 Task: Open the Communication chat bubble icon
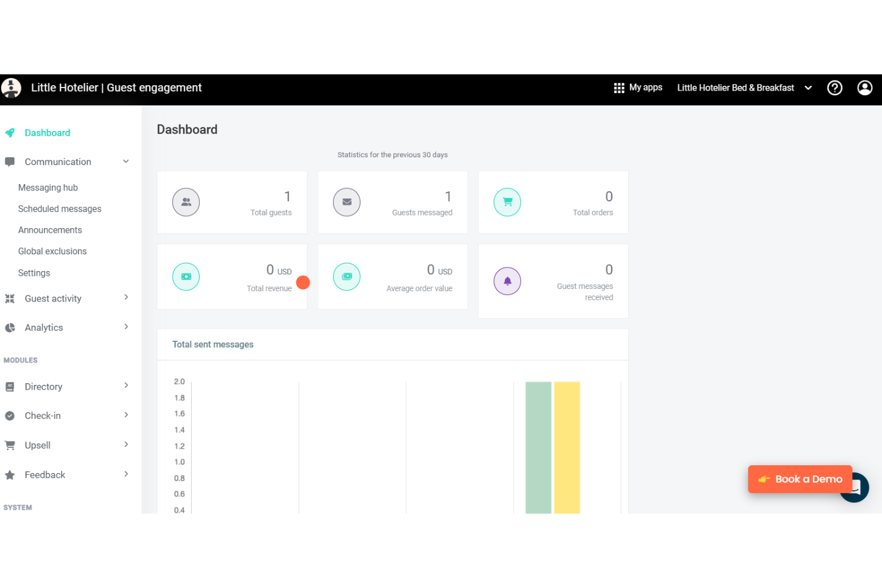pyautogui.click(x=10, y=161)
